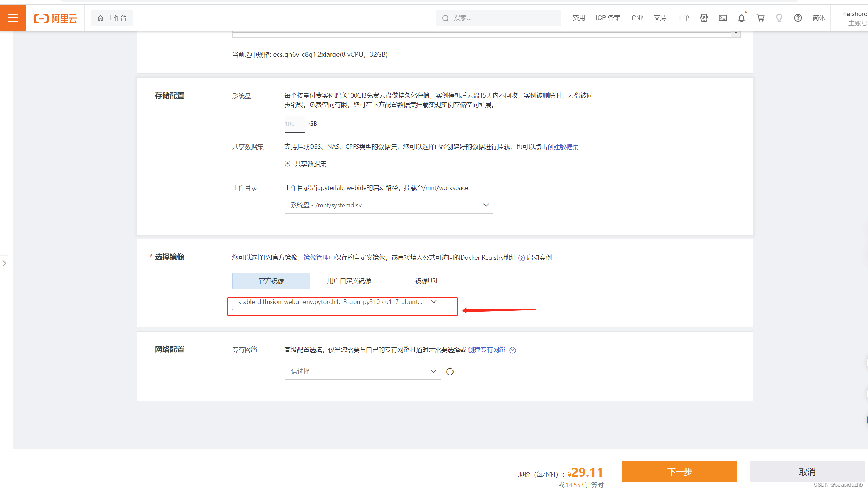
Task: Click the notifications bell icon
Action: (741, 18)
